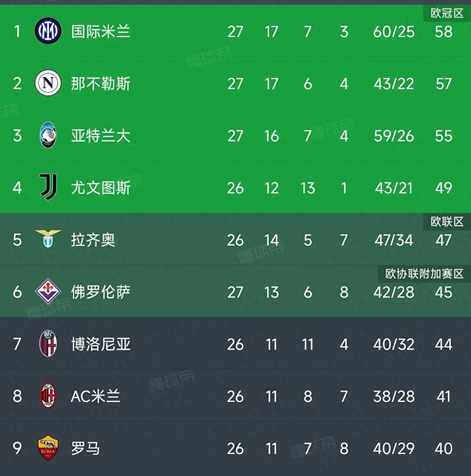Select the 拉齐奥 team row
Image resolution: width=471 pixels, height=476 pixels.
pos(93,240)
